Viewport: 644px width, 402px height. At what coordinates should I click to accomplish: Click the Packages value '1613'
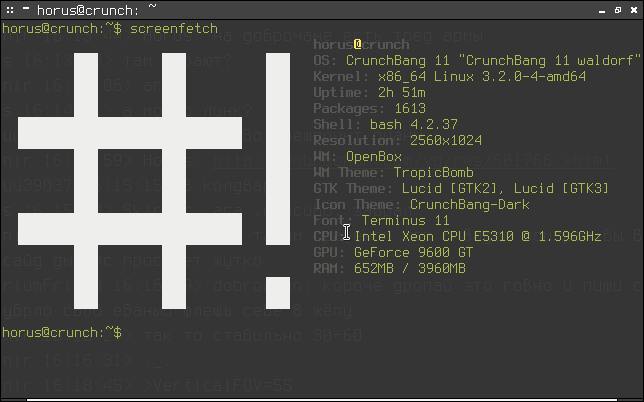(x=410, y=108)
